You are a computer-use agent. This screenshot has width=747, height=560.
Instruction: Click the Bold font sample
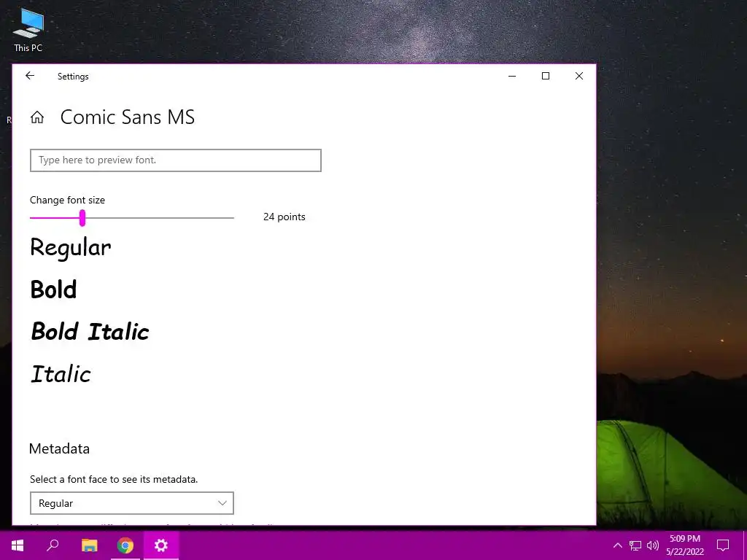point(53,289)
